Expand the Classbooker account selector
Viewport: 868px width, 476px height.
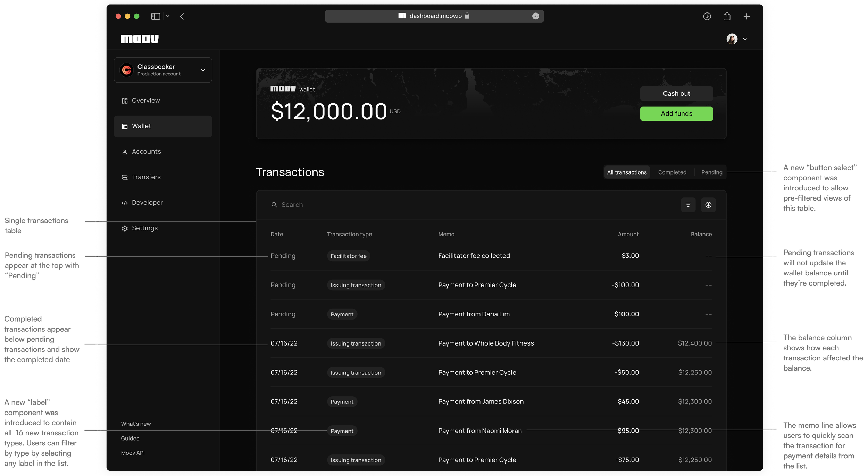[x=163, y=70]
